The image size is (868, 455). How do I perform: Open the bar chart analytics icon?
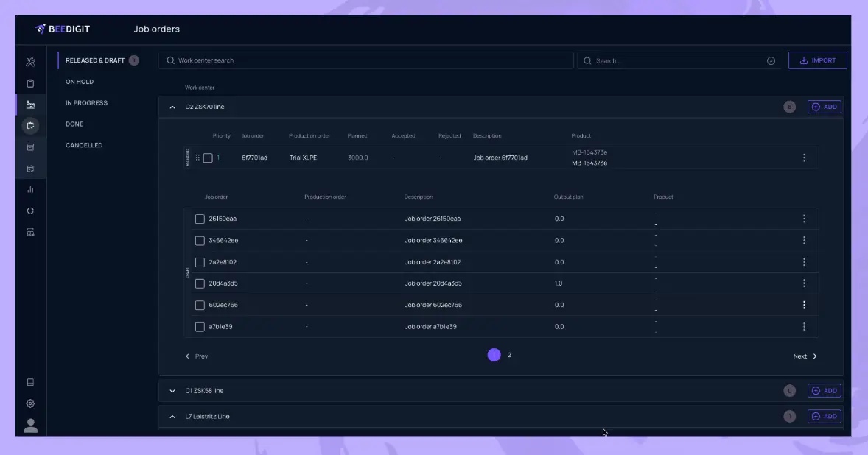click(x=30, y=190)
